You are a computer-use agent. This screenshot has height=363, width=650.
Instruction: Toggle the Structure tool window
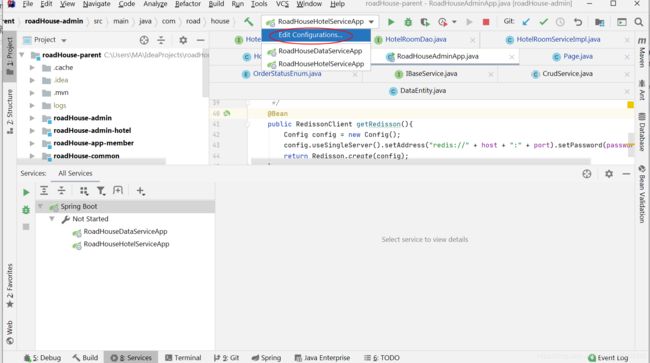tap(10, 111)
